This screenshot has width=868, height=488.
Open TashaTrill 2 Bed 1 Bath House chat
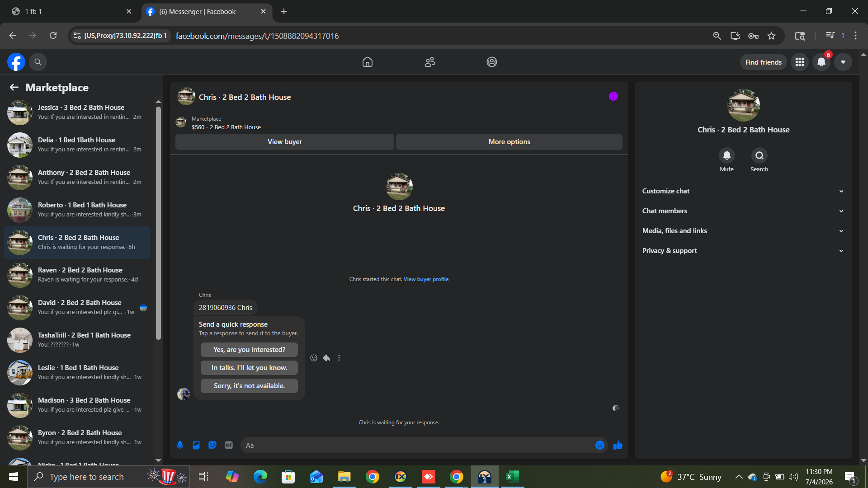click(x=77, y=340)
